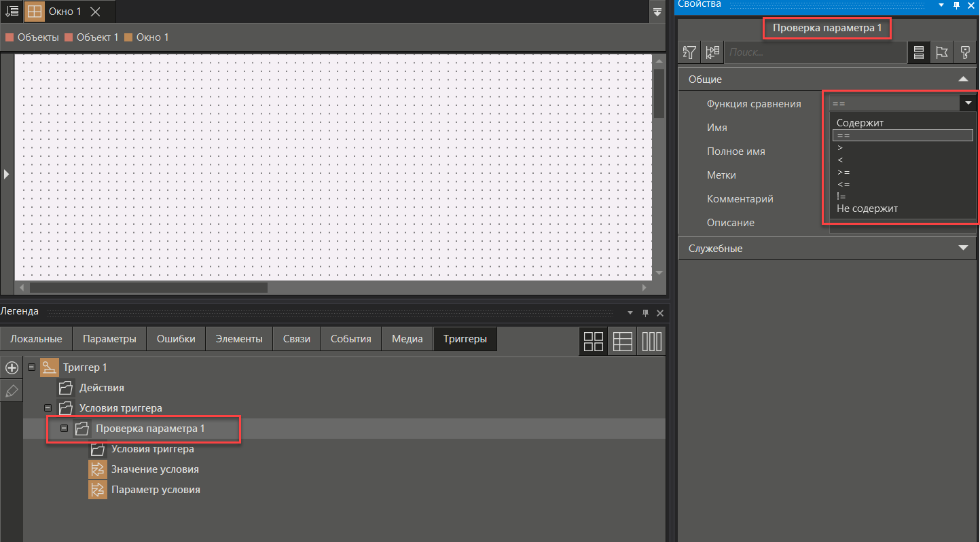Click the alphabetical sort filter icon in Свойства
Image resolution: width=980 pixels, height=542 pixels.
tap(690, 52)
